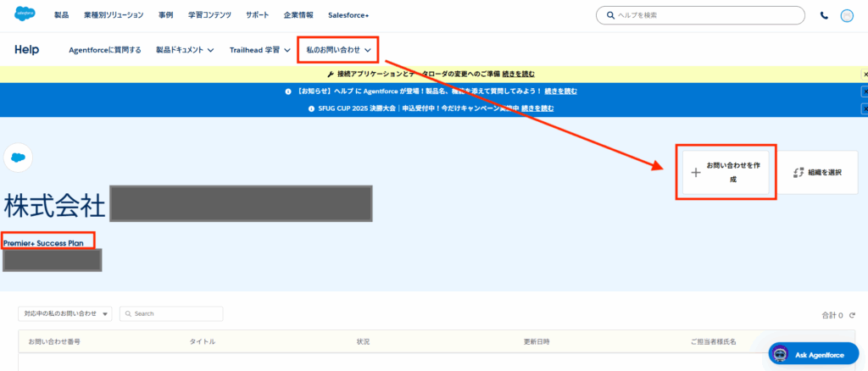Expand the Trailhead 学習 menu

[259, 50]
